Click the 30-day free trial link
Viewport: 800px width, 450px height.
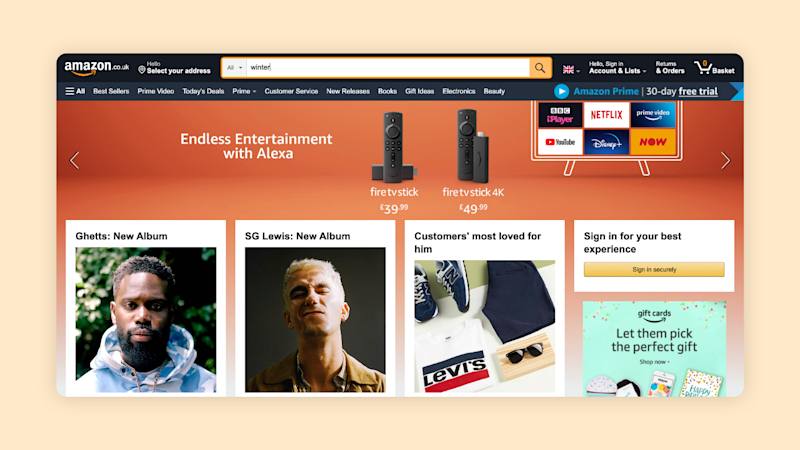pyautogui.click(x=682, y=91)
